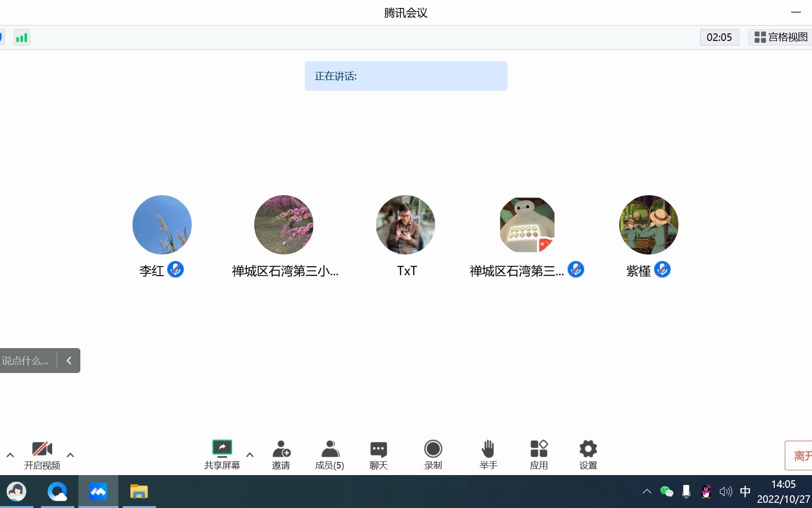Open the volume speaker tray icon
Viewport: 812px width, 508px height.
(726, 492)
